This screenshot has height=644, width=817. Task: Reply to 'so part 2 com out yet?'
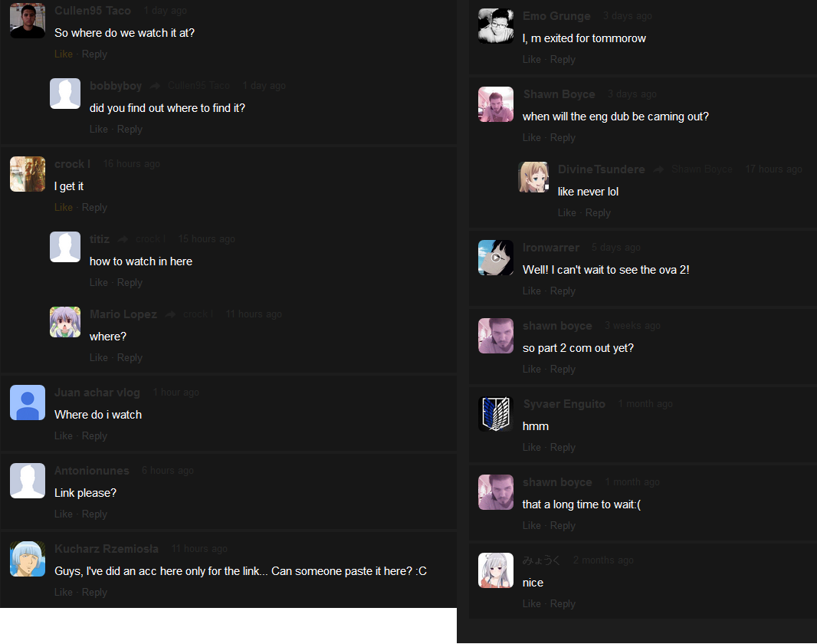click(563, 369)
